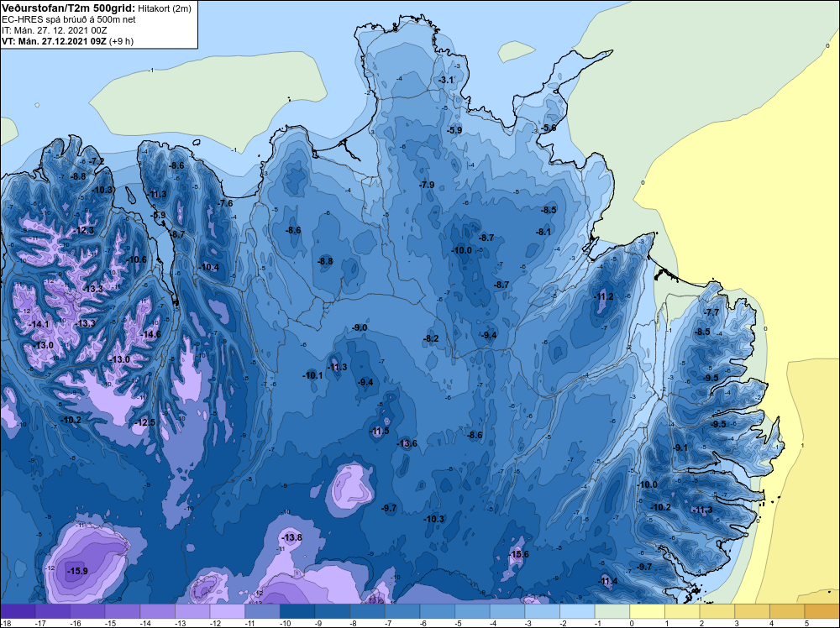Select the -9.1 temperature value
The height and width of the screenshot is (628, 840).
(x=680, y=447)
